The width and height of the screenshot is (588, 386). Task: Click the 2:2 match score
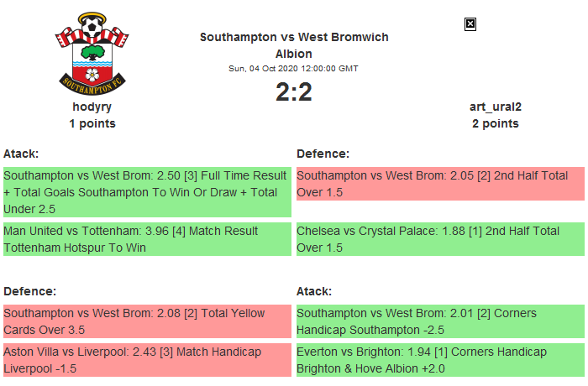pos(294,92)
